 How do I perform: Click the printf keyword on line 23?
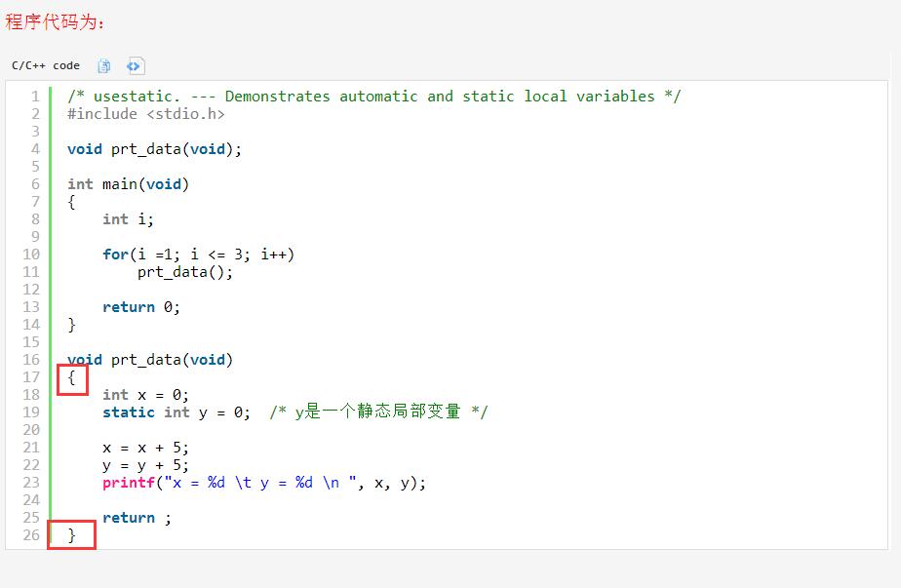[x=129, y=483]
